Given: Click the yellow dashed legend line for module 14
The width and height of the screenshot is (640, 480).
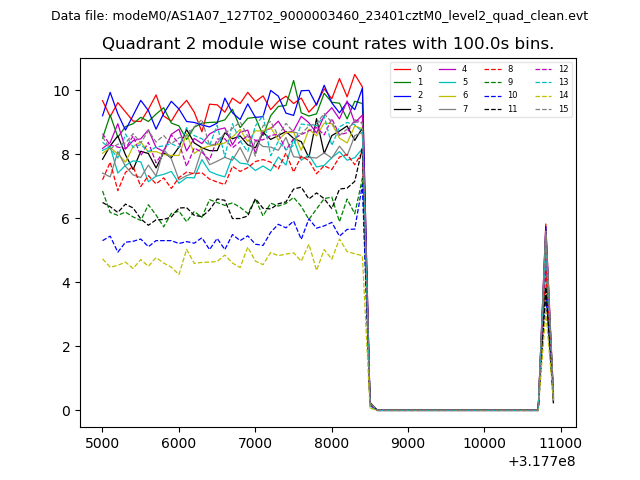Looking at the screenshot, I should [x=543, y=95].
